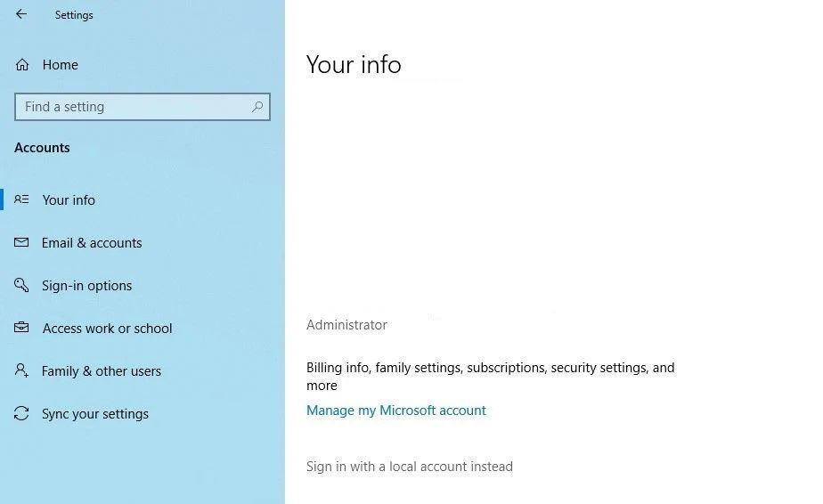
Task: Click the Access work or school briefcase icon
Action: 22,328
